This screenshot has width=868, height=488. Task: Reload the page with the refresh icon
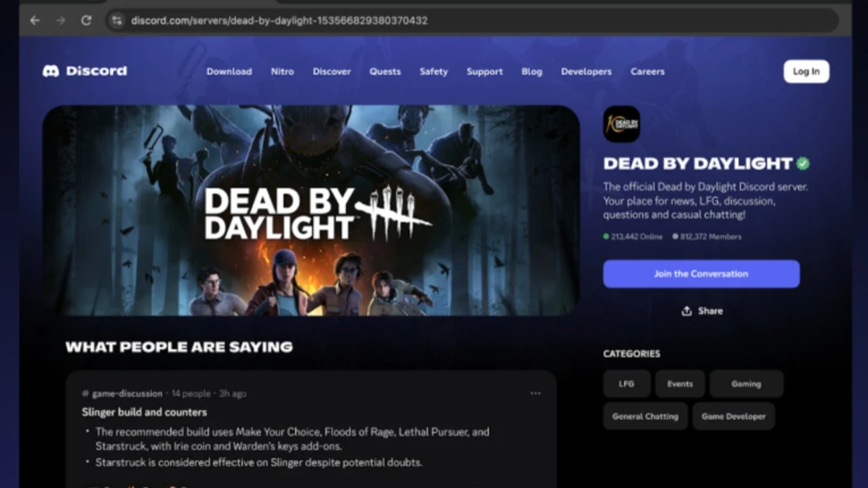[x=86, y=20]
